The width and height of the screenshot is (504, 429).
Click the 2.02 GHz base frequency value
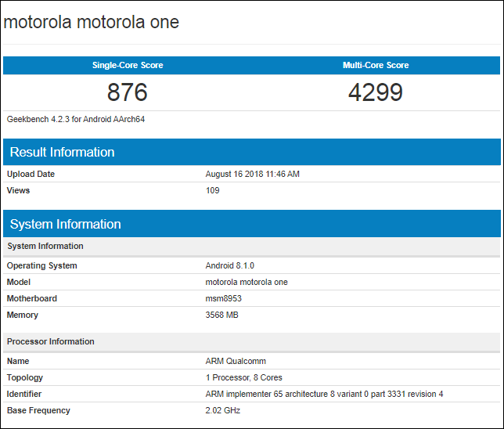[222, 410]
